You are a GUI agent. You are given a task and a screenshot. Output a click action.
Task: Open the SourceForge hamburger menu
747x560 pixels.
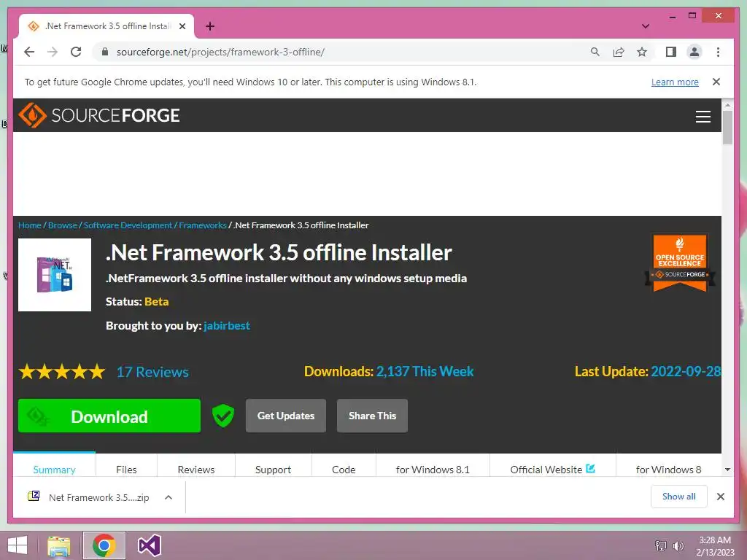703,116
